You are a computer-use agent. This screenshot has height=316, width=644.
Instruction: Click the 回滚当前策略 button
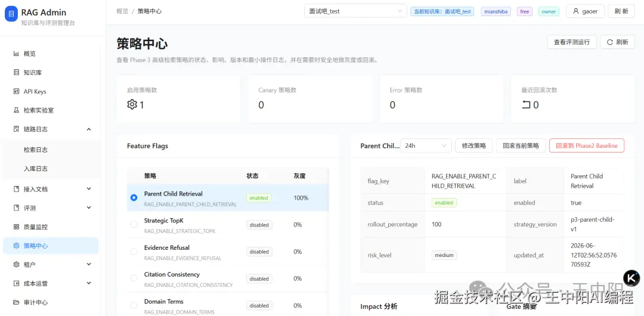coord(521,145)
